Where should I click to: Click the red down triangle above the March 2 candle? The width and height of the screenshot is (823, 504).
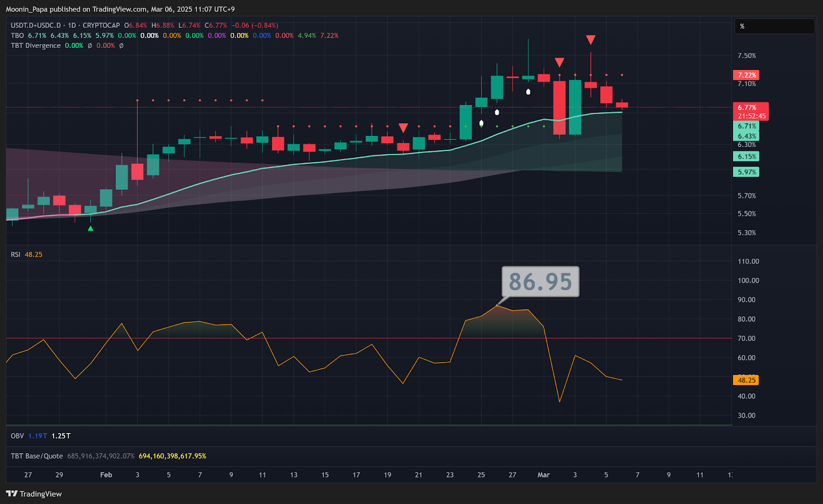[x=559, y=63]
